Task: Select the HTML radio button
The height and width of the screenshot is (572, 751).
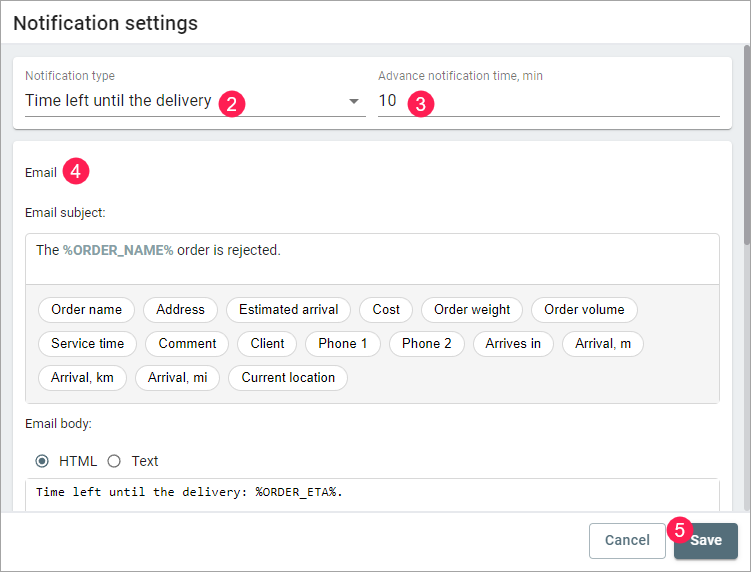Action: coord(42,461)
